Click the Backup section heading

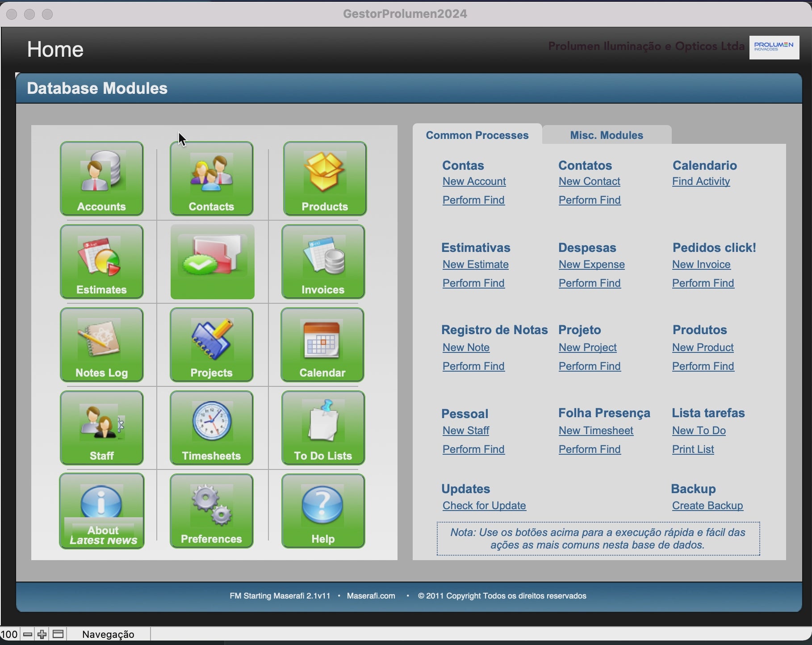[x=693, y=489]
